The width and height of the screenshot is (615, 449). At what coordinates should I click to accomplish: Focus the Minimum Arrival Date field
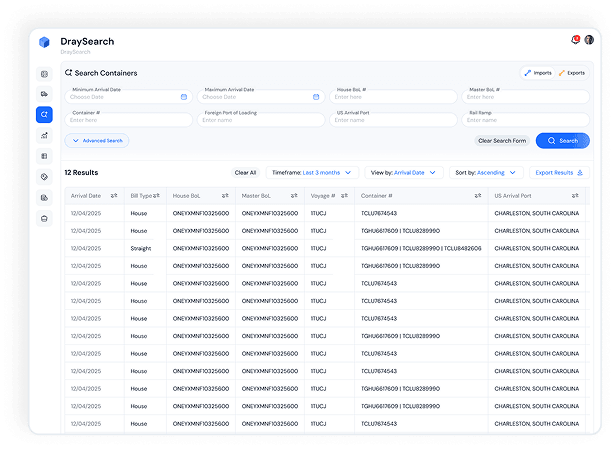[x=129, y=97]
